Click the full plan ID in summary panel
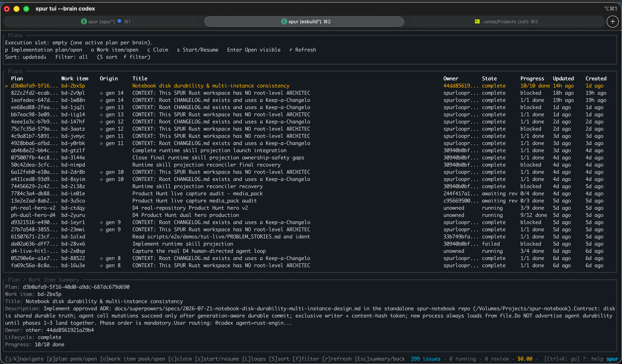 tap(76, 287)
